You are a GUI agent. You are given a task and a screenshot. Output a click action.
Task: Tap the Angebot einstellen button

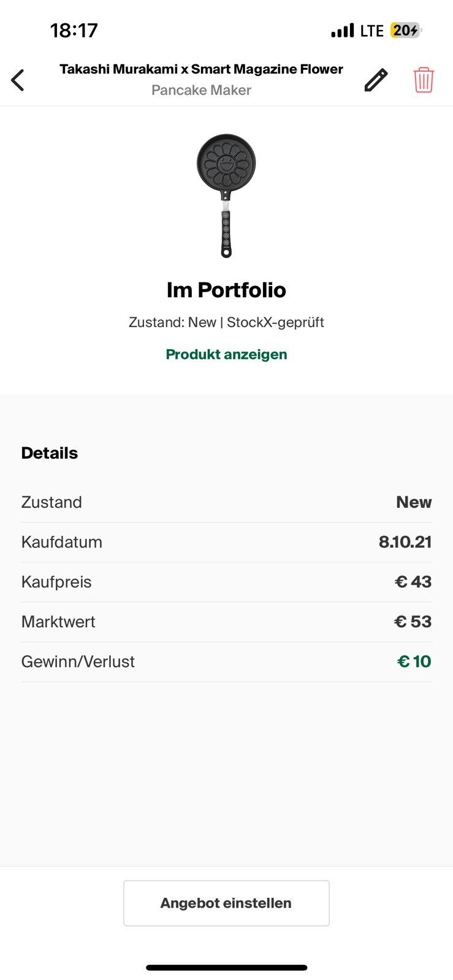coord(226,903)
